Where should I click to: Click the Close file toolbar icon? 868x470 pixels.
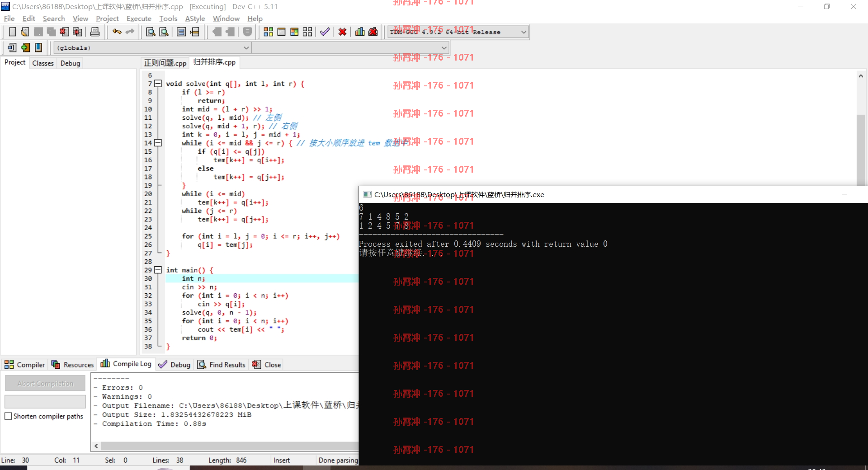click(x=64, y=32)
